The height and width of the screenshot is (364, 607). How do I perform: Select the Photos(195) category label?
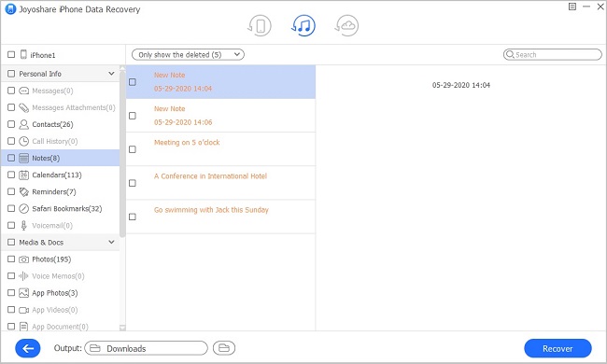(x=51, y=259)
